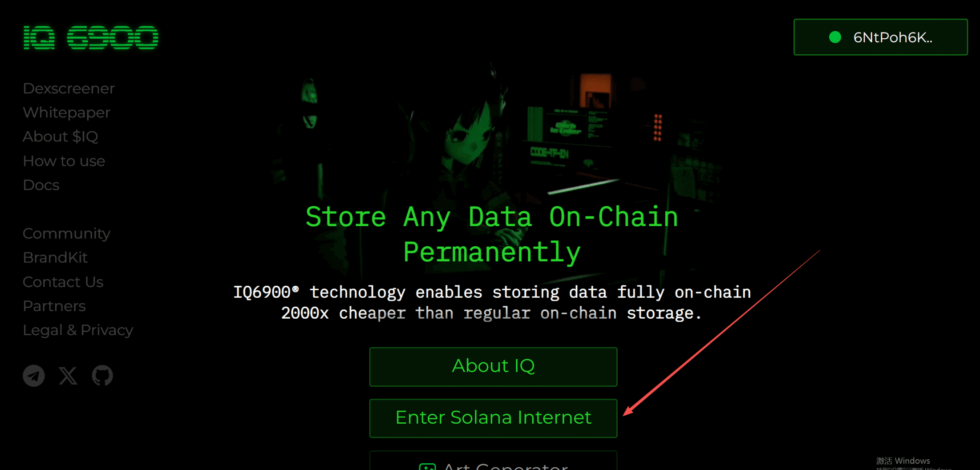The image size is (980, 470).
Task: Open the Partners page link
Action: [x=54, y=306]
